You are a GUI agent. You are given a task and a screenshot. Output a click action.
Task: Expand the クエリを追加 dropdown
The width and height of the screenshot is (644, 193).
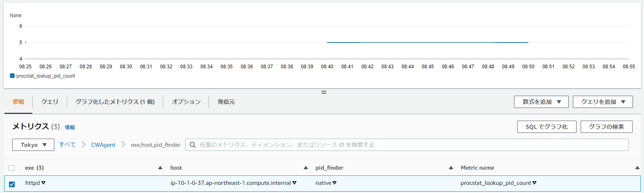603,102
